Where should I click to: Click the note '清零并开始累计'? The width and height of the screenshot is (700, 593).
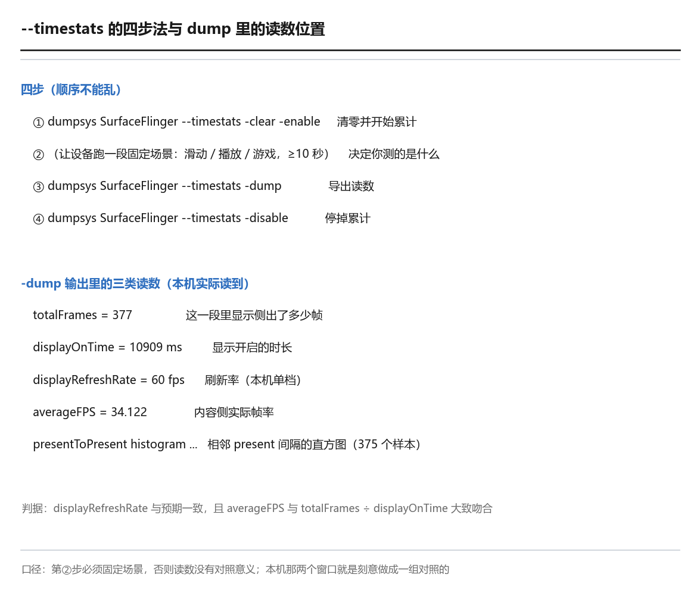[377, 122]
